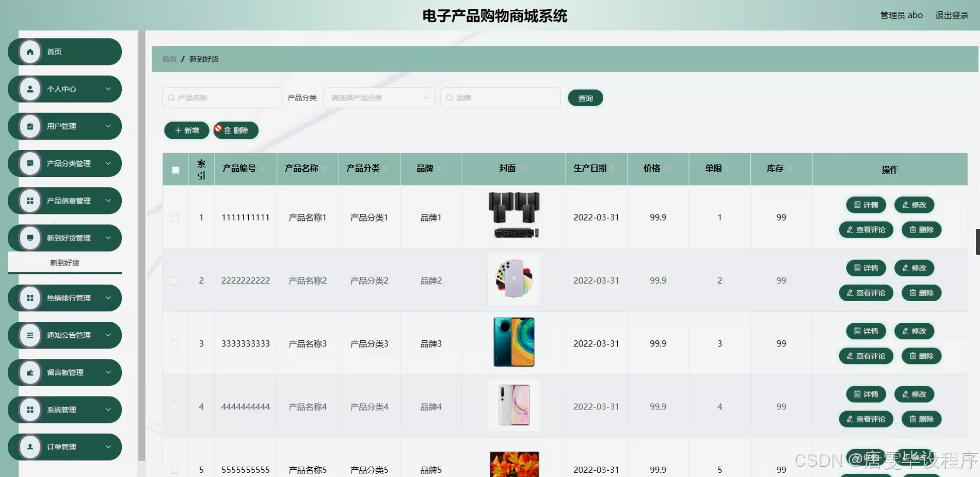Click the monitor icon for 新到好货管理
980x477 pixels.
[30, 238]
